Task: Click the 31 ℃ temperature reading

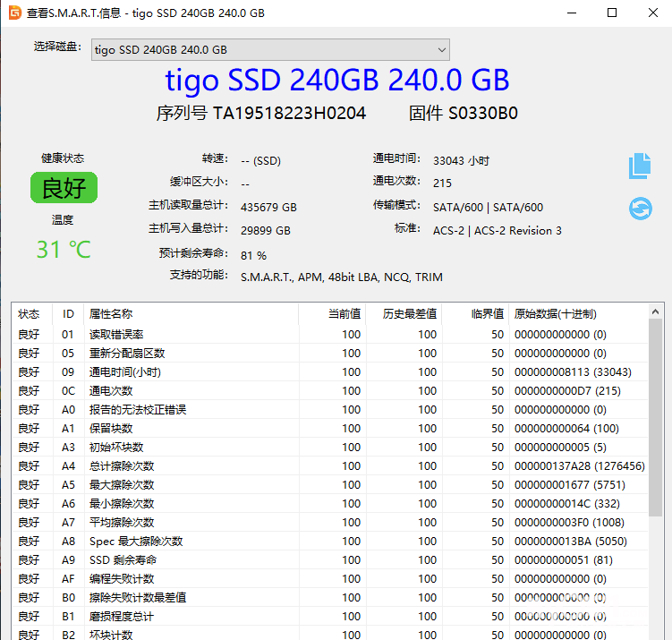Action: (x=64, y=249)
